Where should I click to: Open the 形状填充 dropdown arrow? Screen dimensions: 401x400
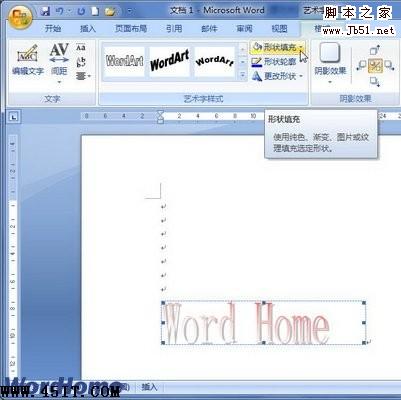tap(301, 47)
